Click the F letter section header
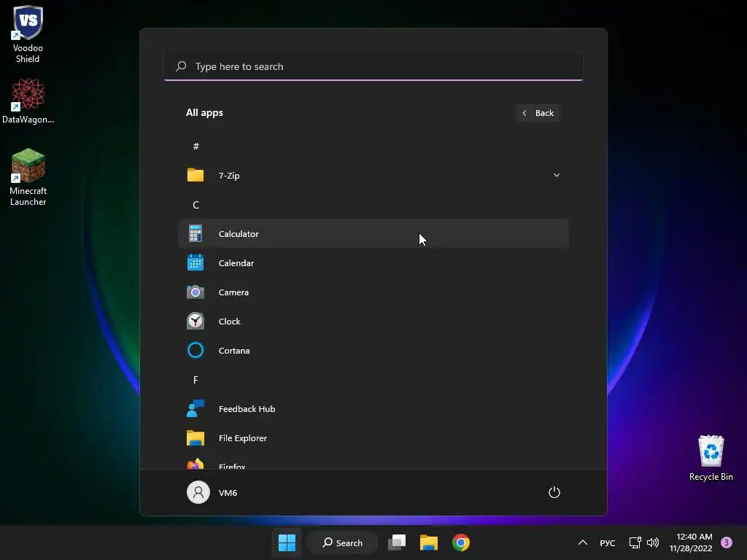The height and width of the screenshot is (560, 747). [x=196, y=379]
